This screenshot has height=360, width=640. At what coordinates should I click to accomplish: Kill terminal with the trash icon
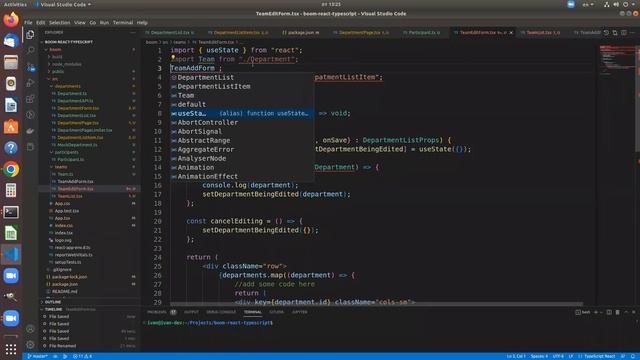pos(618,312)
